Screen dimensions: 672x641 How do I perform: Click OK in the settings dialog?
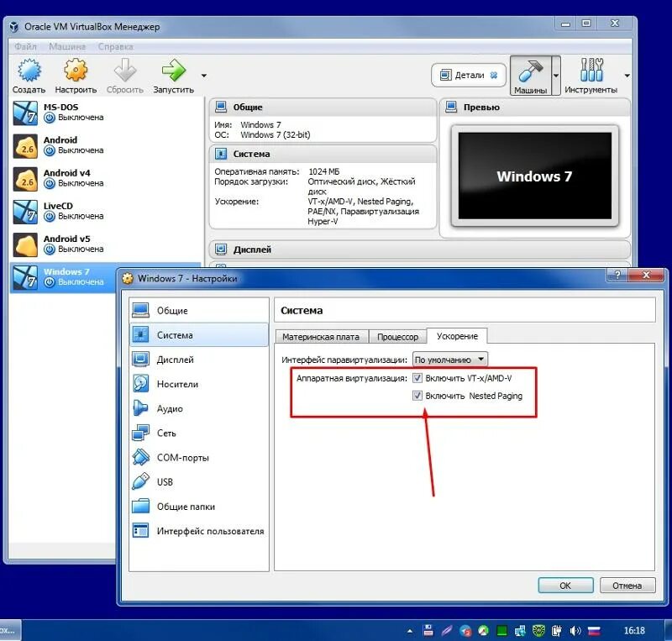(x=565, y=586)
